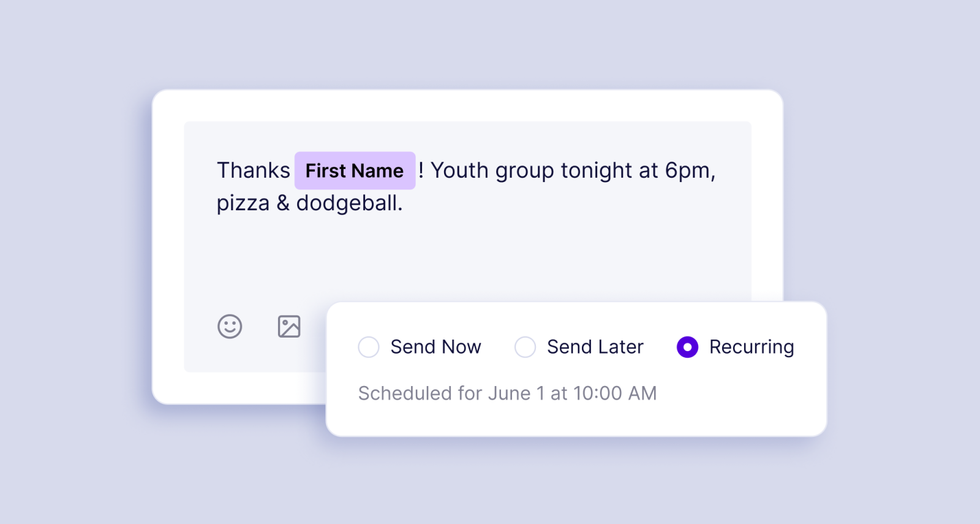Place cursor on the word dodgeball
The height and width of the screenshot is (524, 980).
[348, 203]
